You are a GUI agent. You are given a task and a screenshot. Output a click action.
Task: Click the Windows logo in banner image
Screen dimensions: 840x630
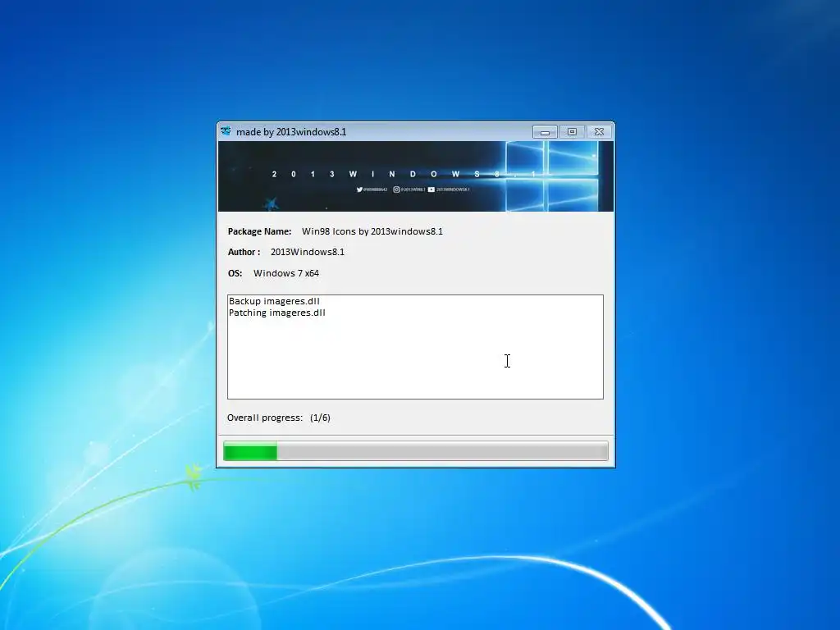[552, 176]
